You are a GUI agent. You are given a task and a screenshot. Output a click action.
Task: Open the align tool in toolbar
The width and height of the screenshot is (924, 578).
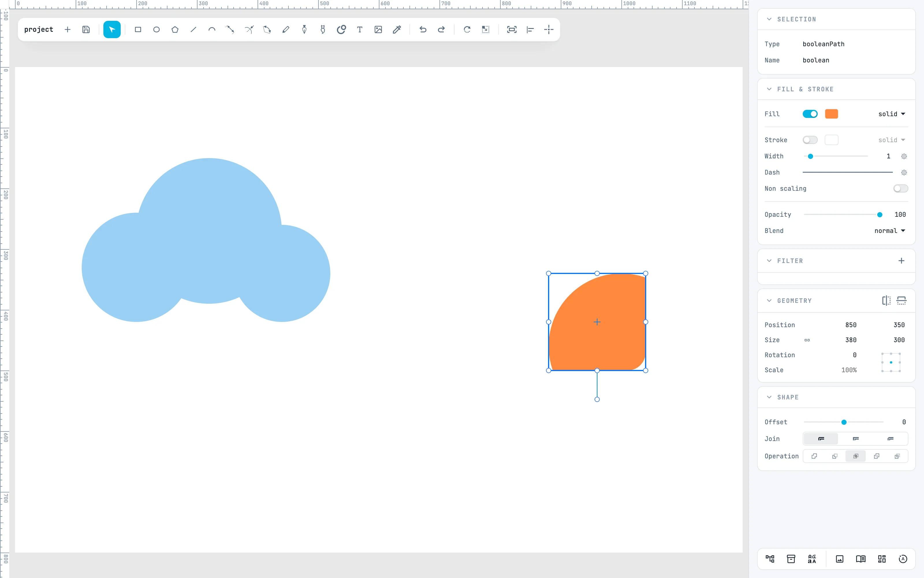point(530,29)
